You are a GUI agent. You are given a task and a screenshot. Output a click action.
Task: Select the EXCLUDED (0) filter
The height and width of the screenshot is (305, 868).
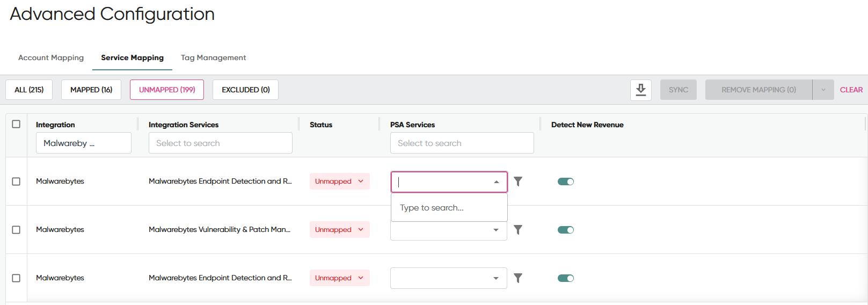245,90
